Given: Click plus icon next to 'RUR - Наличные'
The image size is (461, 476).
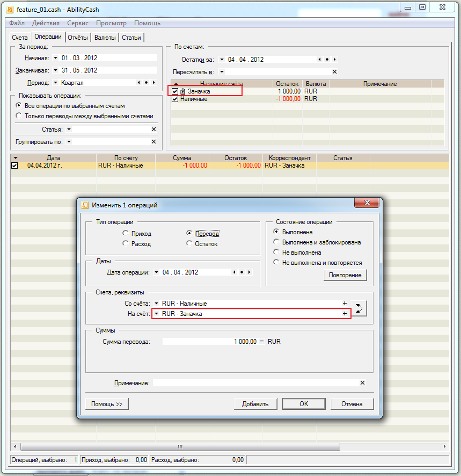Looking at the screenshot, I should [345, 304].
